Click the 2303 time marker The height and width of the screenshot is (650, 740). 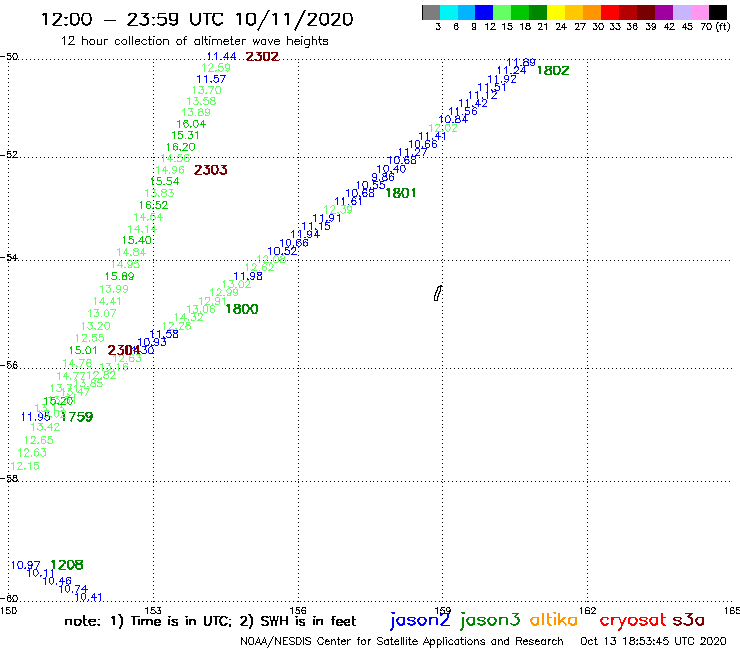[210, 170]
